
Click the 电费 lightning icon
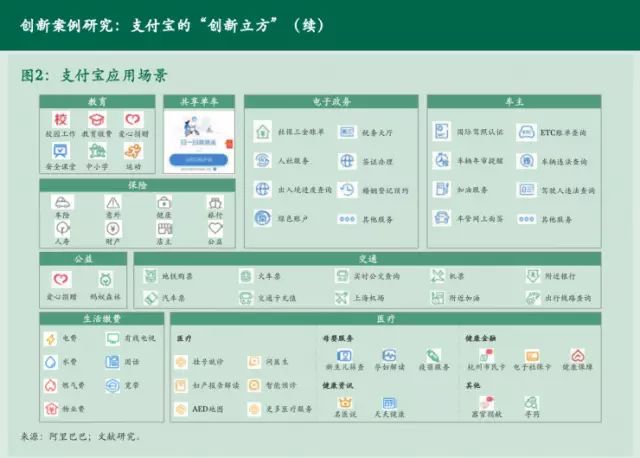click(51, 338)
